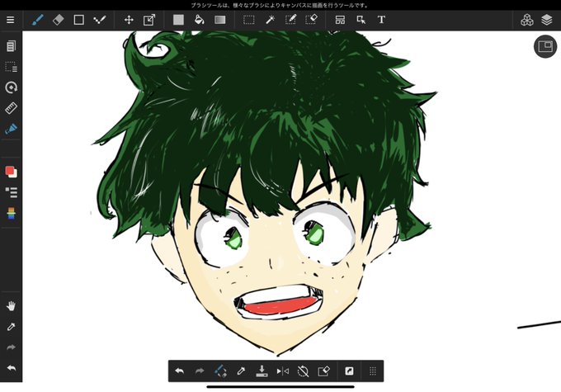Toggle fullscreen arrow icon in bottom bar
This screenshot has height=392, width=561.
[x=349, y=371]
